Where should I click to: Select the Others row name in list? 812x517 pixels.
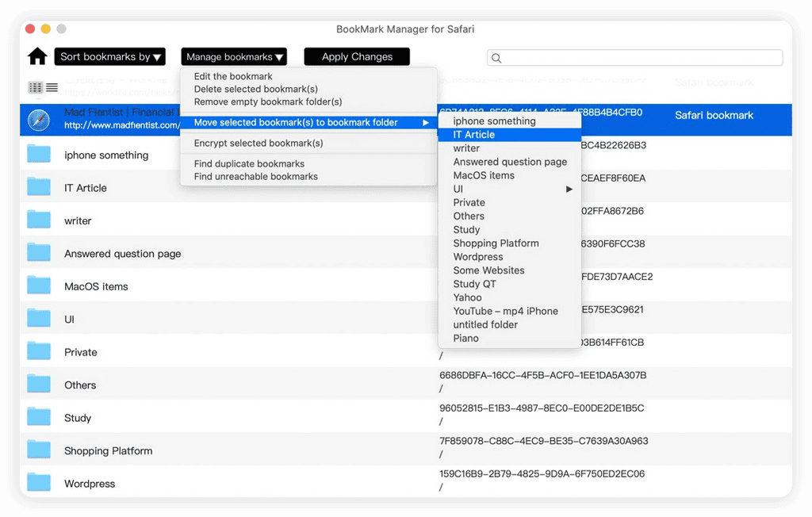click(x=80, y=385)
